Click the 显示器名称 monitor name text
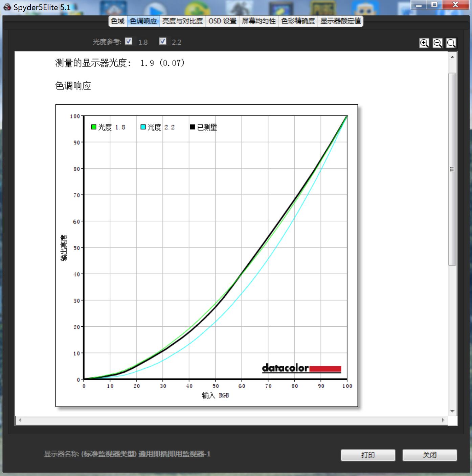Screen dimensions: 472x476 (127, 454)
